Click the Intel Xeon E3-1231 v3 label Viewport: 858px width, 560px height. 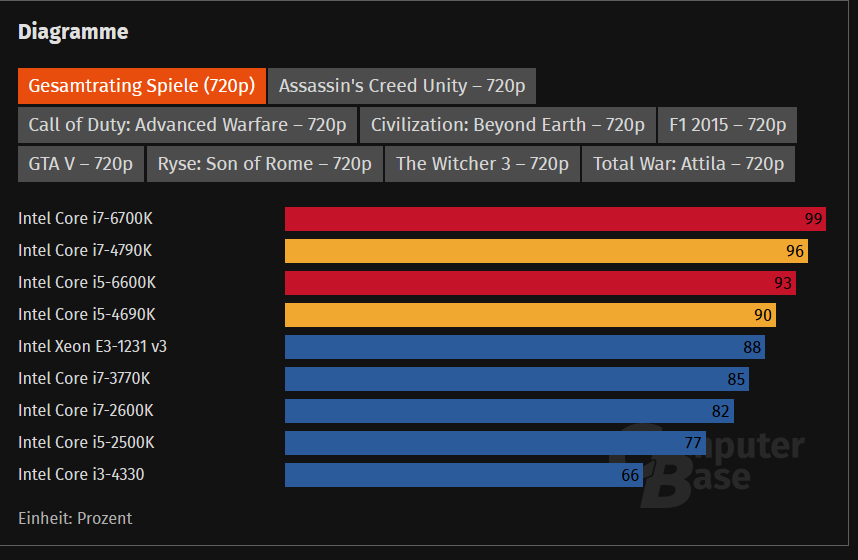tap(92, 347)
